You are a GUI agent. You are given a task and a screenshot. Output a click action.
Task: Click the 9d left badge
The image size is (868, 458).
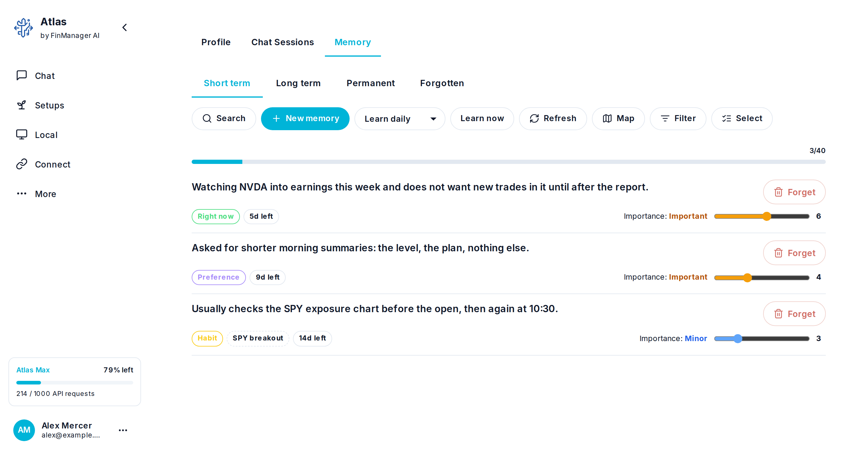point(268,278)
